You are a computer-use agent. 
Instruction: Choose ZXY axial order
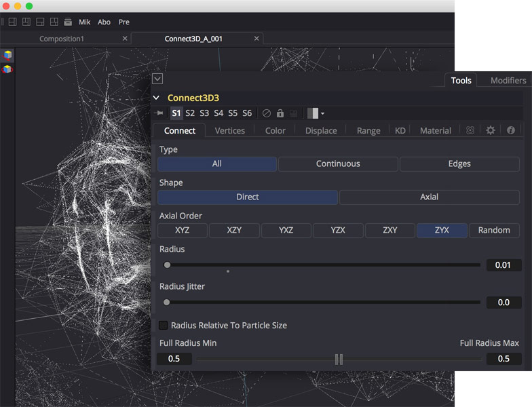[x=389, y=231]
